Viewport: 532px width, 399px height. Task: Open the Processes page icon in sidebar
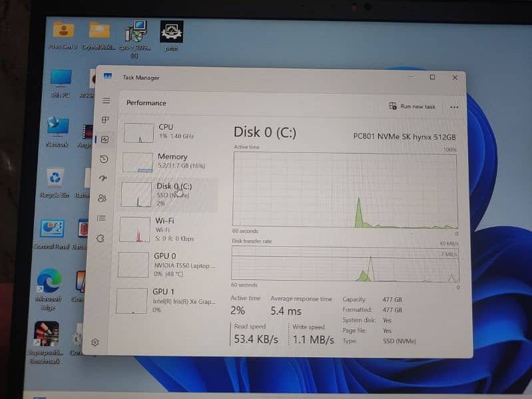(x=105, y=120)
